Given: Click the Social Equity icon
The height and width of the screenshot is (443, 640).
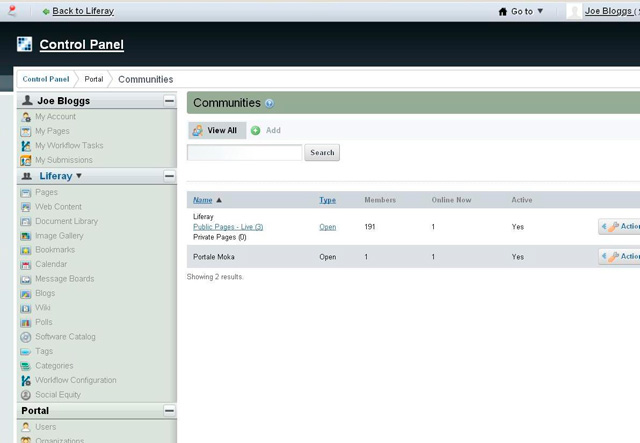Looking at the screenshot, I should 26,395.
